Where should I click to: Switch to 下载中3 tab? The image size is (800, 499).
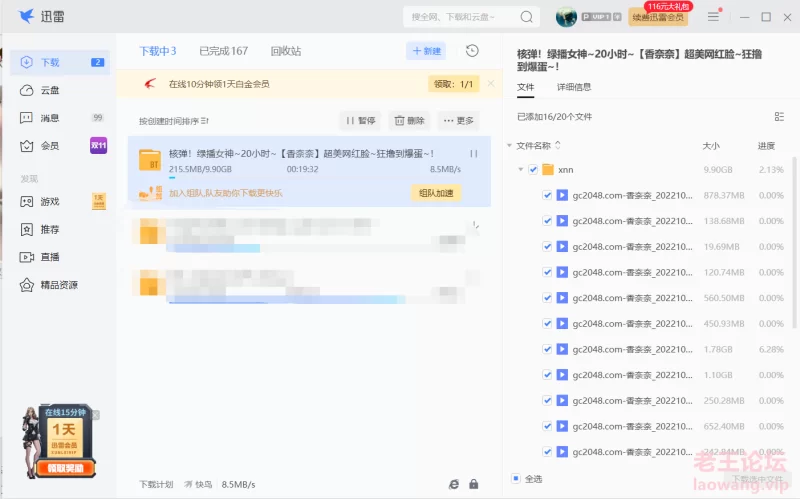click(158, 51)
